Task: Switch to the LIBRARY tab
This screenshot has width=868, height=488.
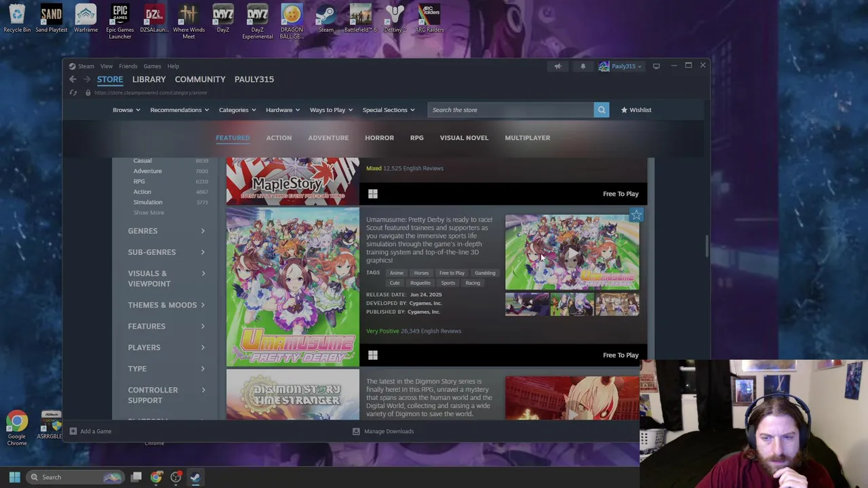Action: click(149, 79)
